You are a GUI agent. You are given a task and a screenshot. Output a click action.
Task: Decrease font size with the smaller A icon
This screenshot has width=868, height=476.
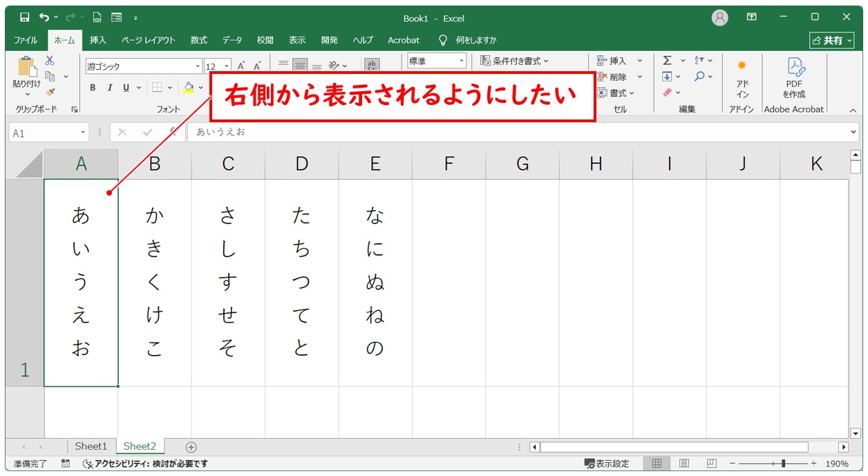point(257,66)
